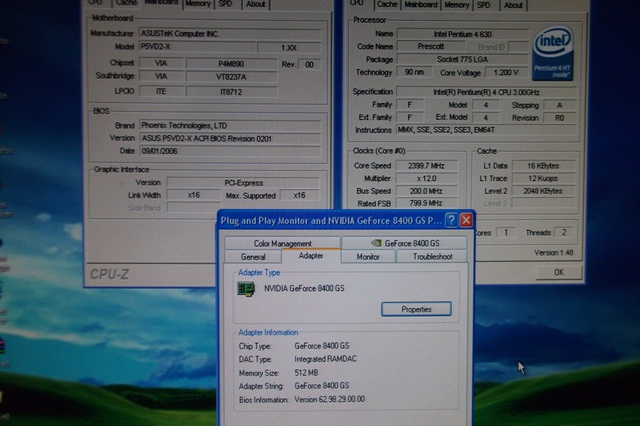The image size is (640, 426).
Task: Show About tab in left CPU-Z window
Action: point(256,4)
